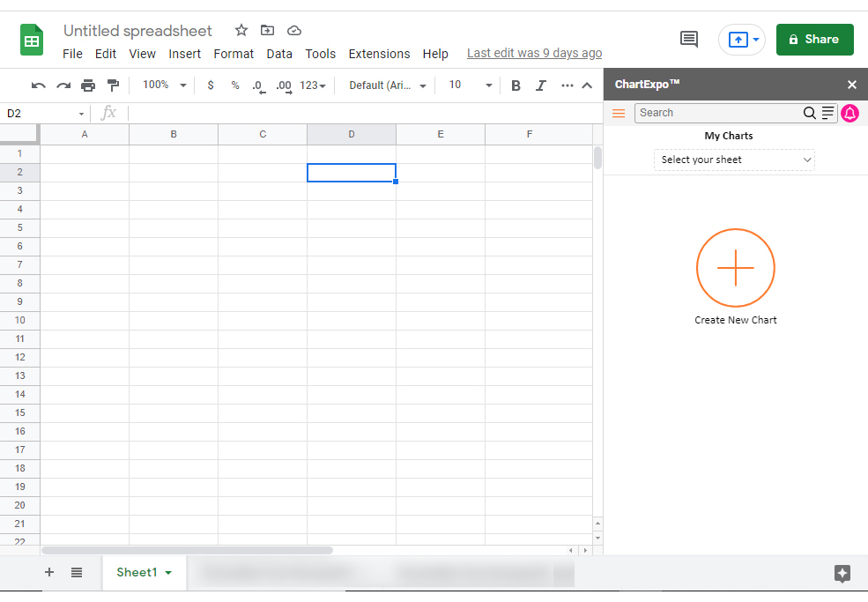Open the ChartExpo hamburger menu
Screen dimensions: 868x602
tap(619, 114)
